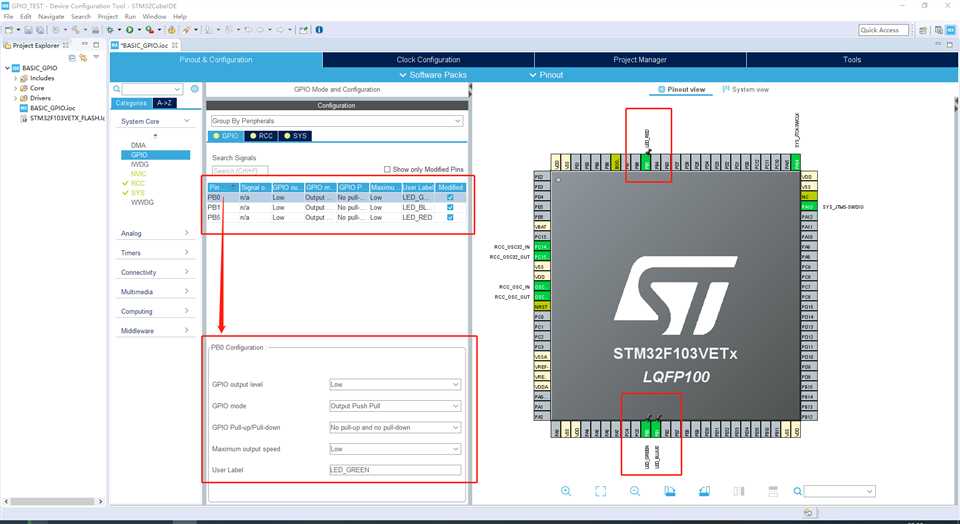960x524 pixels.
Task: Click the green PC14 RCC_OSC32_IN pin
Action: (542, 246)
